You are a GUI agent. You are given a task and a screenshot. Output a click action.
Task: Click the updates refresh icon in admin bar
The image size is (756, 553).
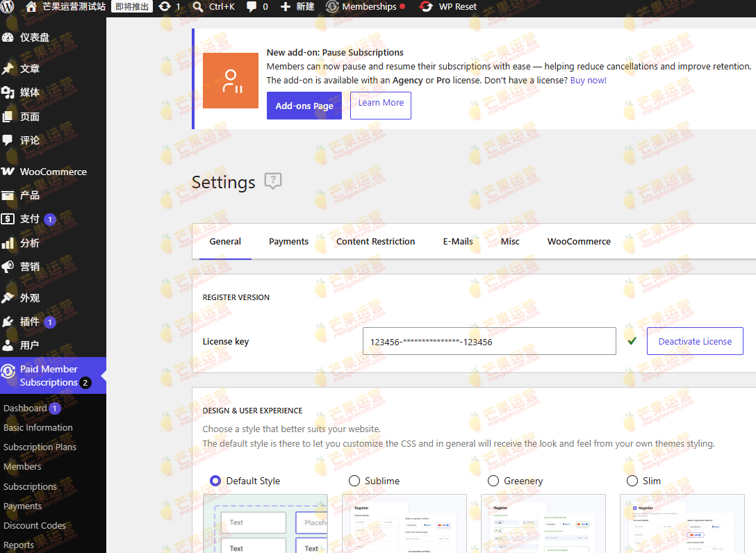coord(165,6)
